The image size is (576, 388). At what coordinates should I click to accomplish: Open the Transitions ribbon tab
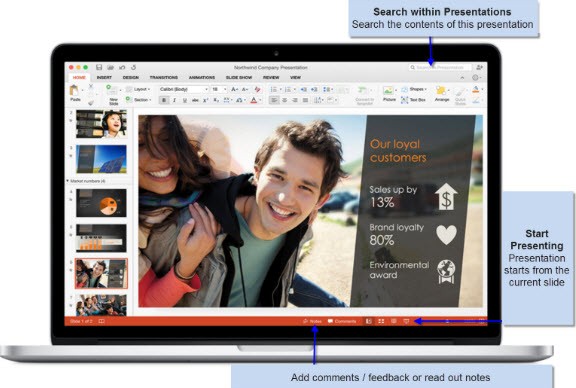[164, 78]
